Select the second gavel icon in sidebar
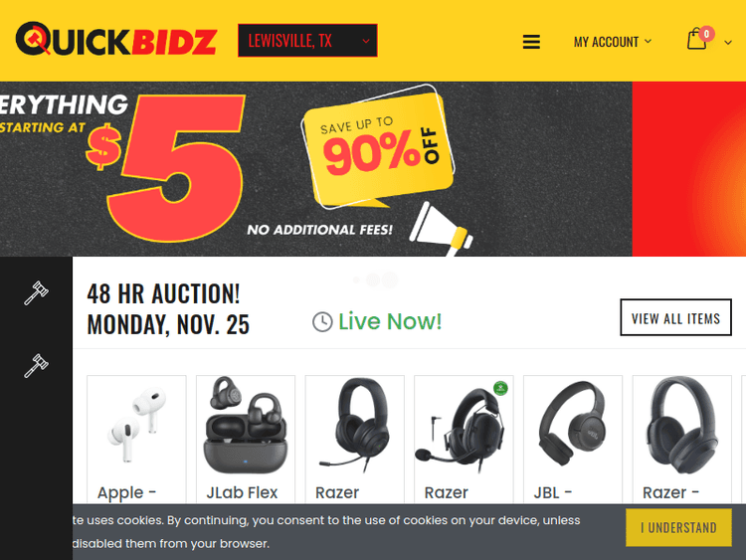This screenshot has height=560, width=746. coord(36,365)
